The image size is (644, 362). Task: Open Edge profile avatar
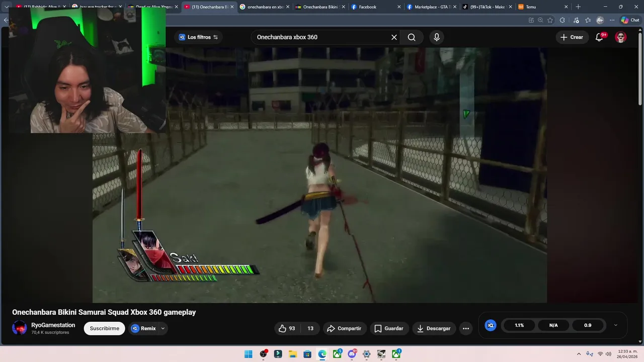(600, 20)
